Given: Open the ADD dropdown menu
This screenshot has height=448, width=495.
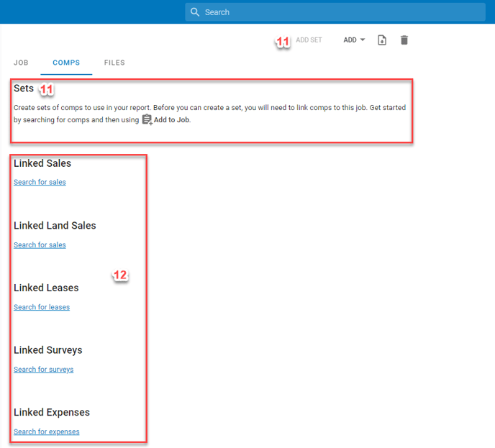Looking at the screenshot, I should (354, 40).
